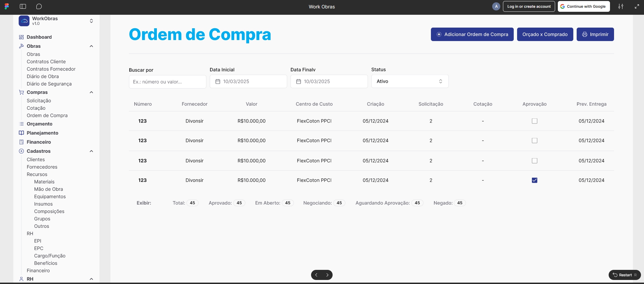Open the comments bubble icon
The height and width of the screenshot is (284, 644).
[x=39, y=6]
